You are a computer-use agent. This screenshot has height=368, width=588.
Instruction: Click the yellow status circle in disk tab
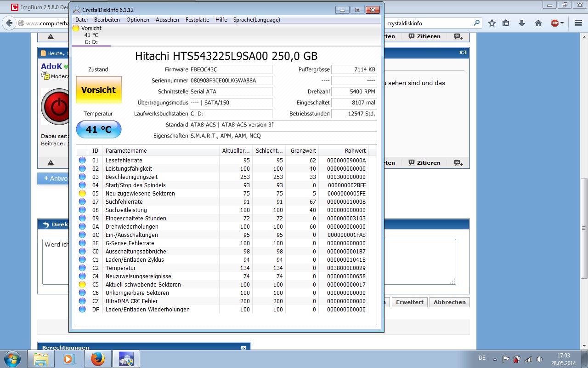[x=76, y=28]
